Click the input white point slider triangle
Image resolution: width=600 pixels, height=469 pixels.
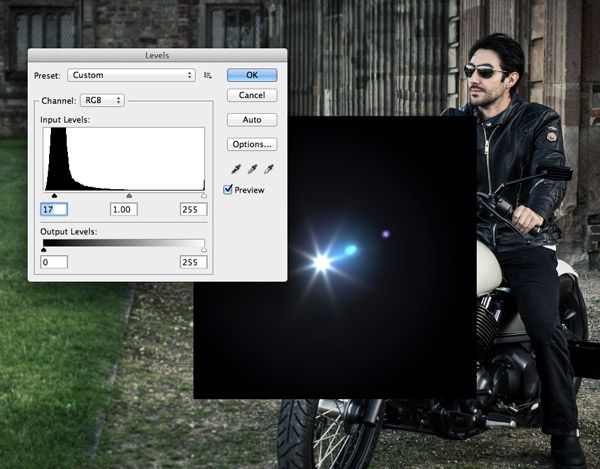tap(204, 196)
